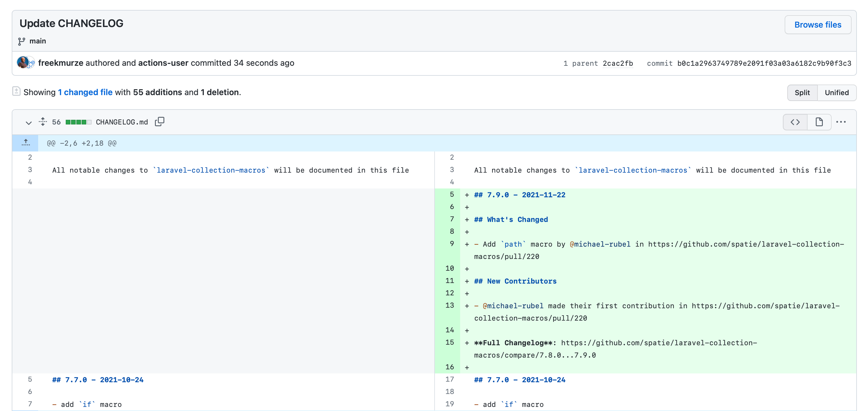
Task: Click freekmurze avatar image
Action: 23,62
